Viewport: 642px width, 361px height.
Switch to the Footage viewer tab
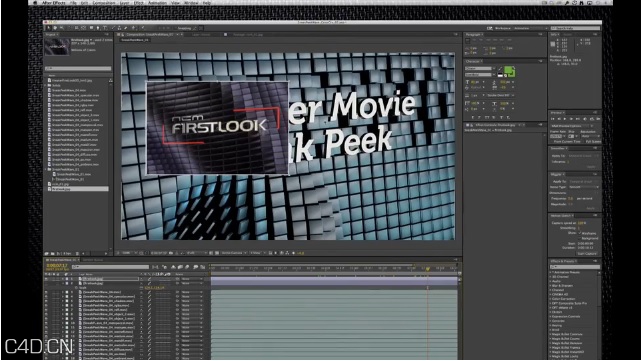tap(247, 35)
